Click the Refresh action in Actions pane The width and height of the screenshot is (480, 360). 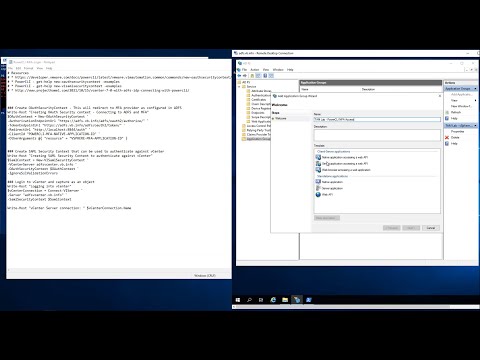coord(453,112)
